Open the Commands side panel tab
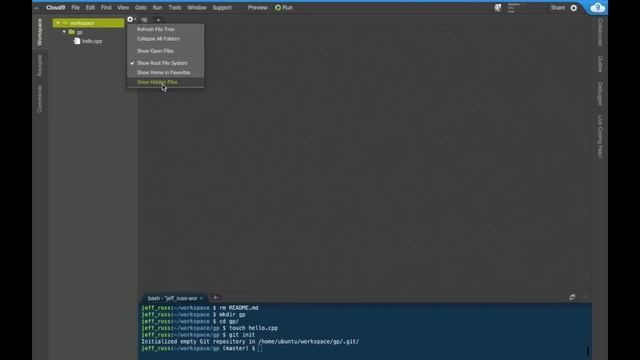This screenshot has width=640, height=360. tap(40, 99)
